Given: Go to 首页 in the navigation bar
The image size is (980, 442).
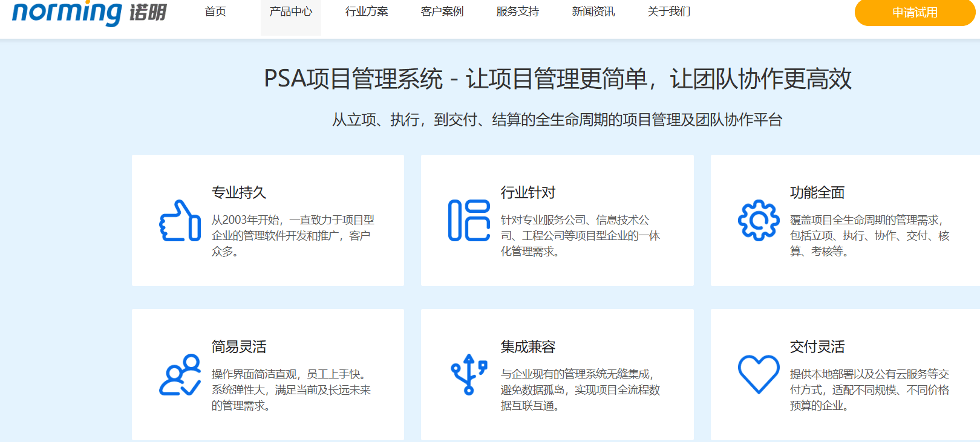Looking at the screenshot, I should [215, 11].
